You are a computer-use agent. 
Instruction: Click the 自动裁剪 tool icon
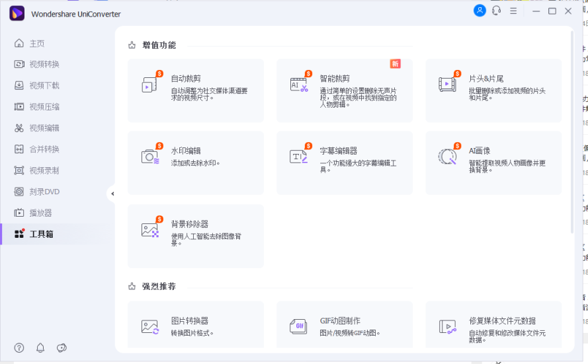[149, 85]
